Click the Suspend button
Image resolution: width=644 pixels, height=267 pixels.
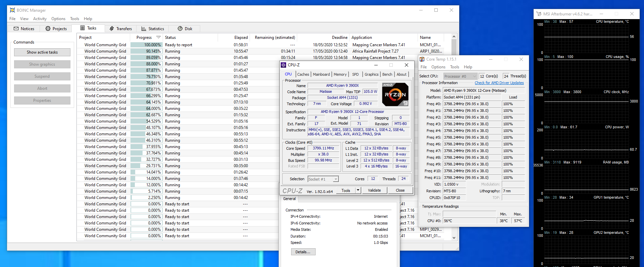(x=42, y=76)
